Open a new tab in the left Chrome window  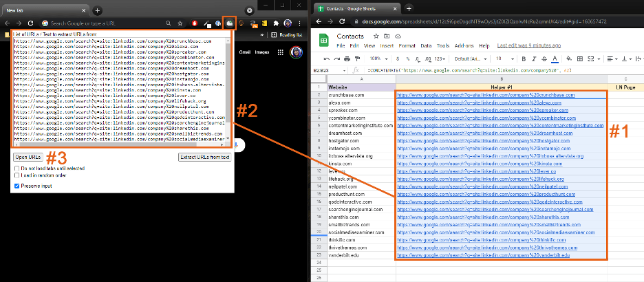tap(97, 10)
